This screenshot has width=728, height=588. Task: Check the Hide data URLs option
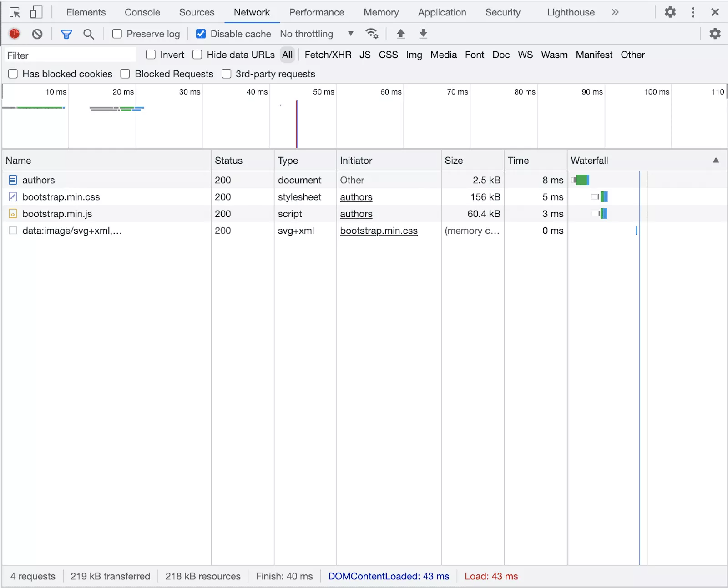coord(197,55)
